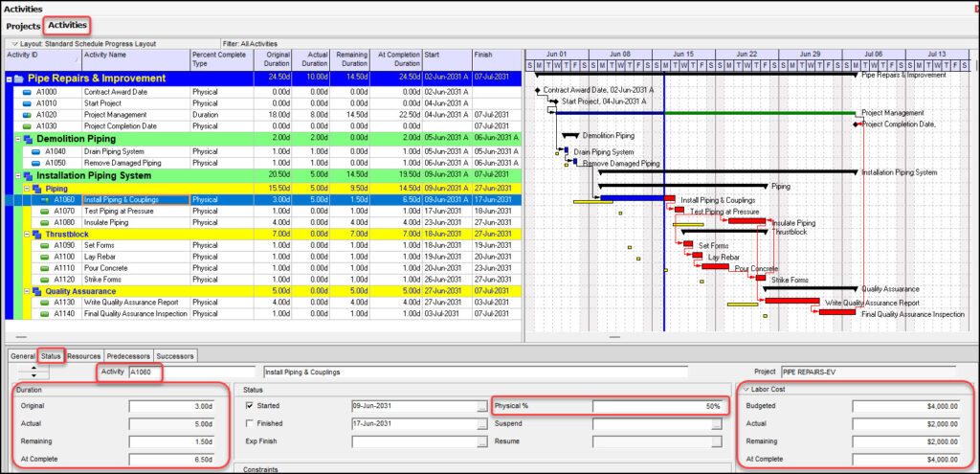Click the Quality Assurance WBS icon
The height and width of the screenshot is (474, 980).
(x=37, y=291)
